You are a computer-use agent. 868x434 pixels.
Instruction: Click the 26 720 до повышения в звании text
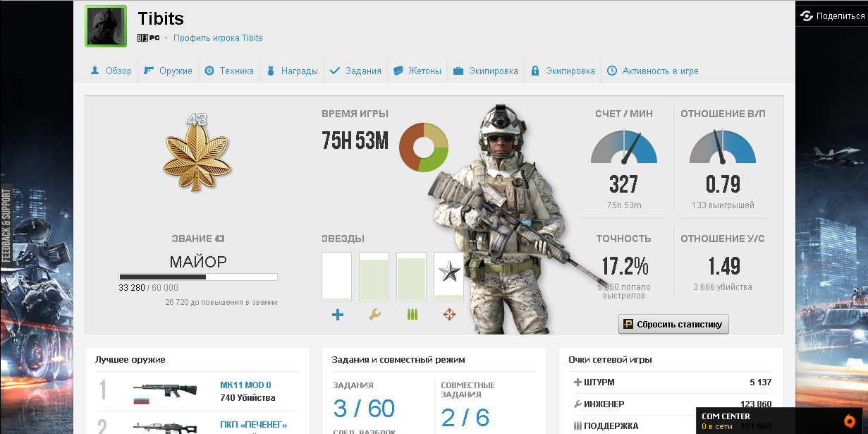(x=221, y=302)
